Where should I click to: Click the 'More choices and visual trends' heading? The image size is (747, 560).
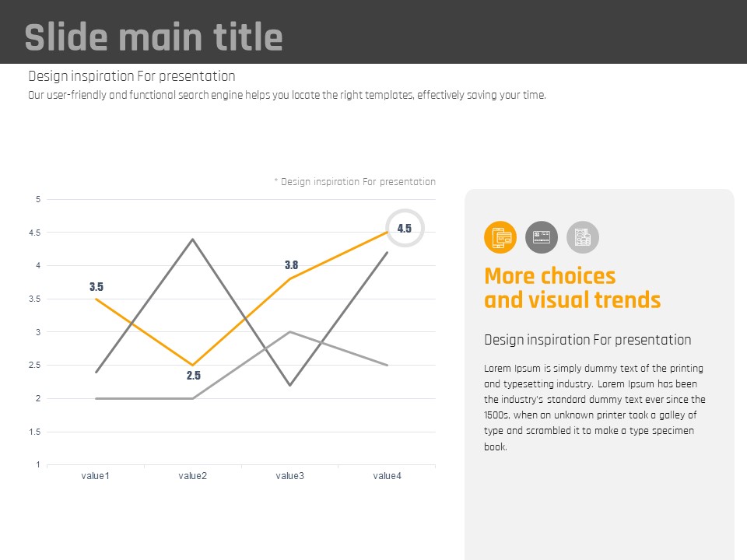coord(572,288)
